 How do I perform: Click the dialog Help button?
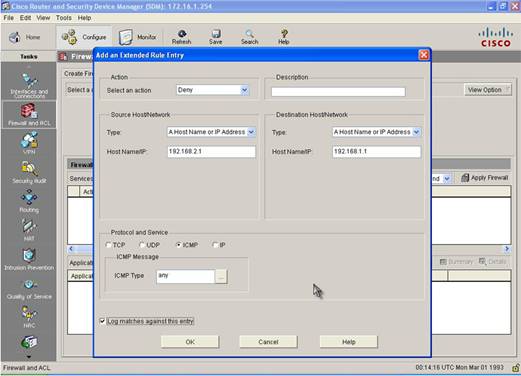(349, 342)
